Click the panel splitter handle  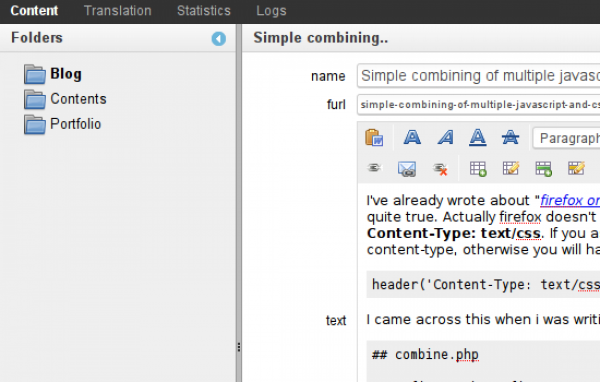pyautogui.click(x=239, y=347)
